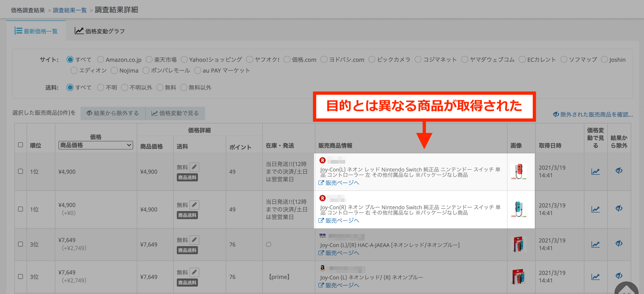Open the 商品価格 price type dropdown
The image size is (644, 294).
point(96,145)
